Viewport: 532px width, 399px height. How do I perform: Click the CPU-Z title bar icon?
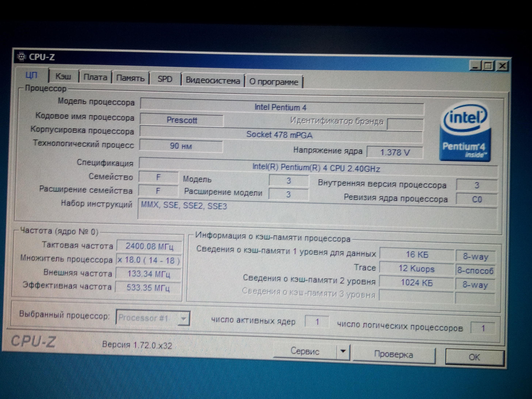(x=21, y=57)
